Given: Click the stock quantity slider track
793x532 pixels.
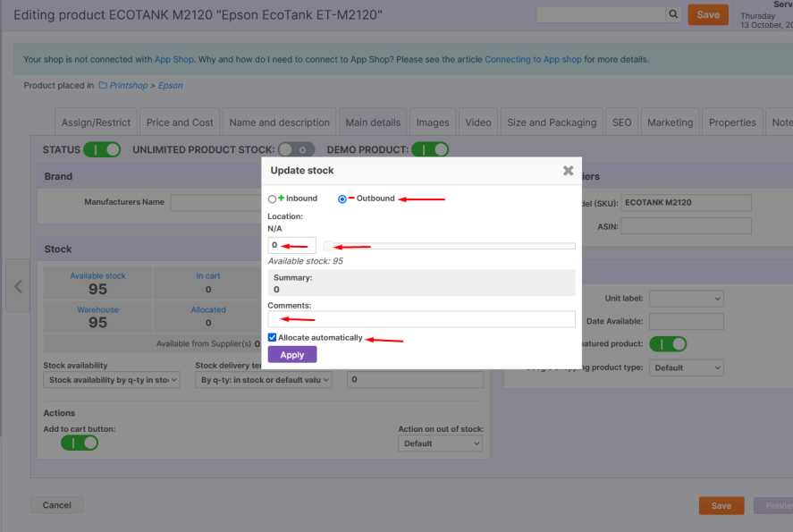Looking at the screenshot, I should pyautogui.click(x=450, y=246).
